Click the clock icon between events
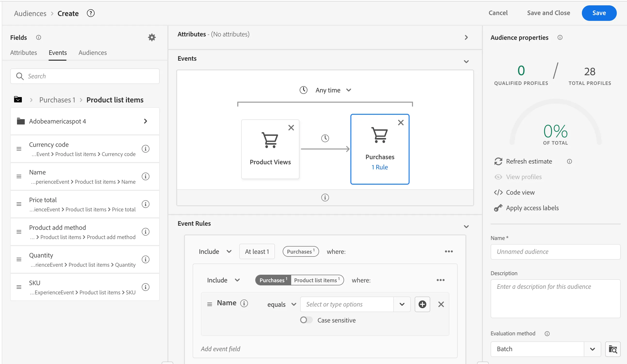The height and width of the screenshot is (364, 627). click(x=325, y=138)
